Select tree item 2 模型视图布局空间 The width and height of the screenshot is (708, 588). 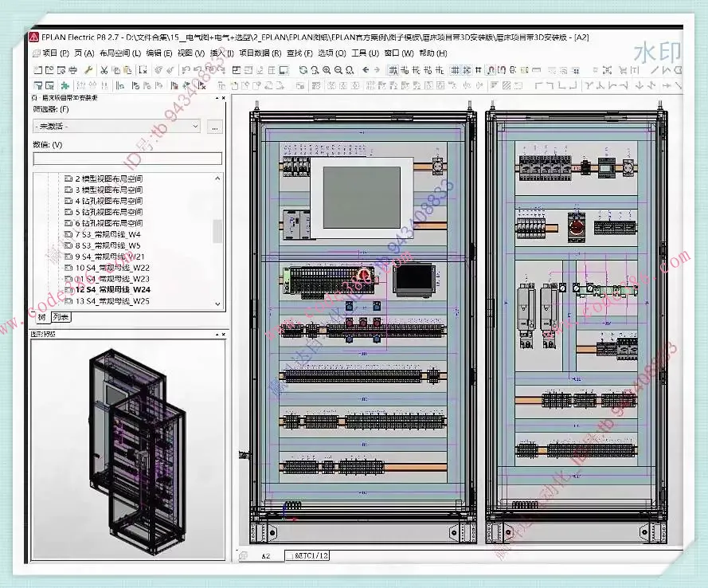click(108, 178)
